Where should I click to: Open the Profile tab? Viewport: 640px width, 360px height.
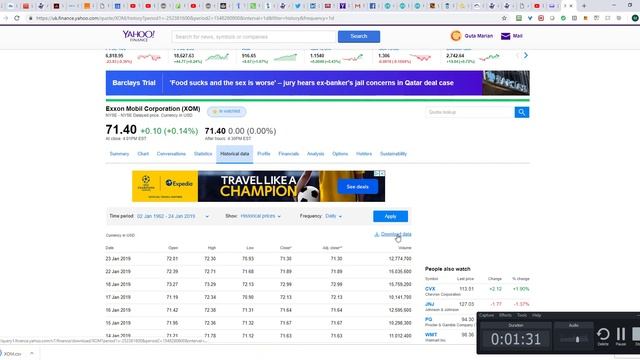tap(264, 154)
